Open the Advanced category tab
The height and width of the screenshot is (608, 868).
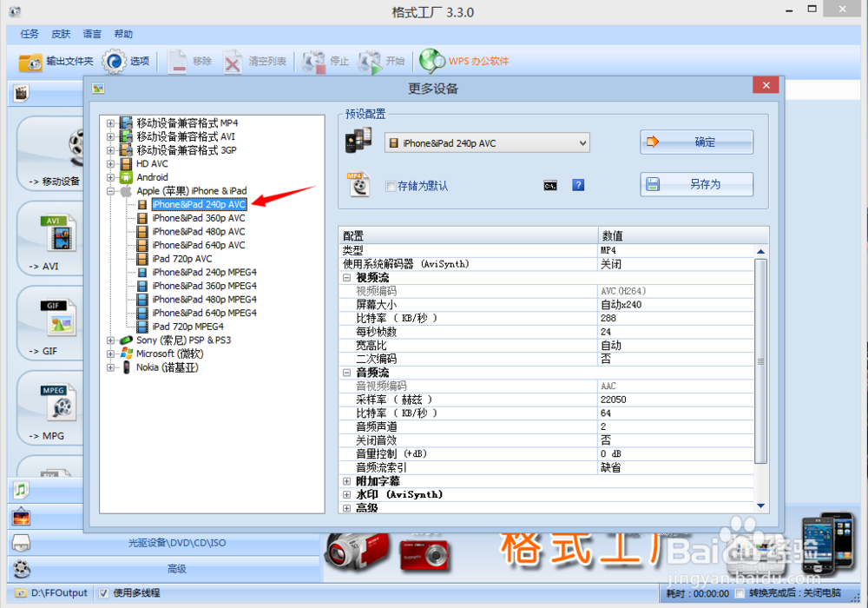click(x=177, y=569)
